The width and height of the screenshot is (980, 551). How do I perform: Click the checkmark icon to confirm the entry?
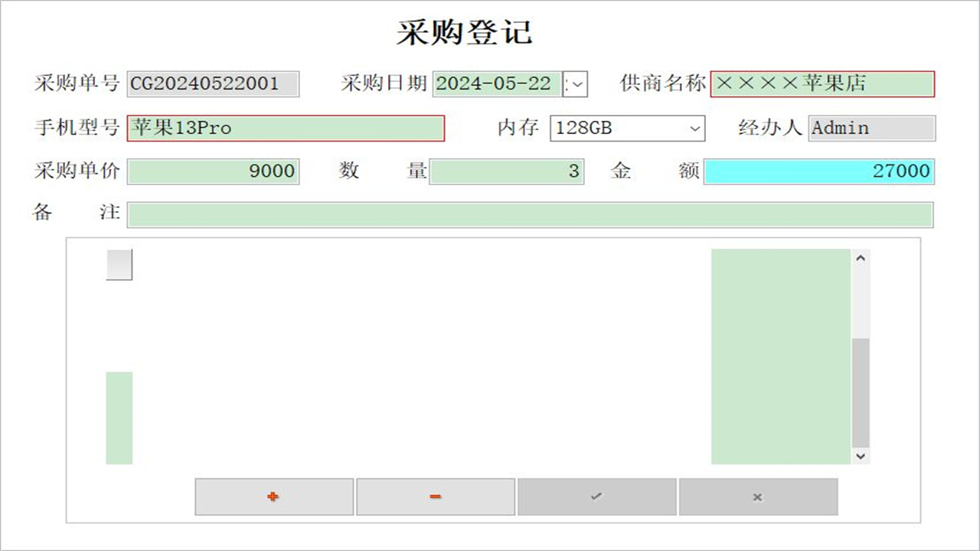(x=597, y=497)
